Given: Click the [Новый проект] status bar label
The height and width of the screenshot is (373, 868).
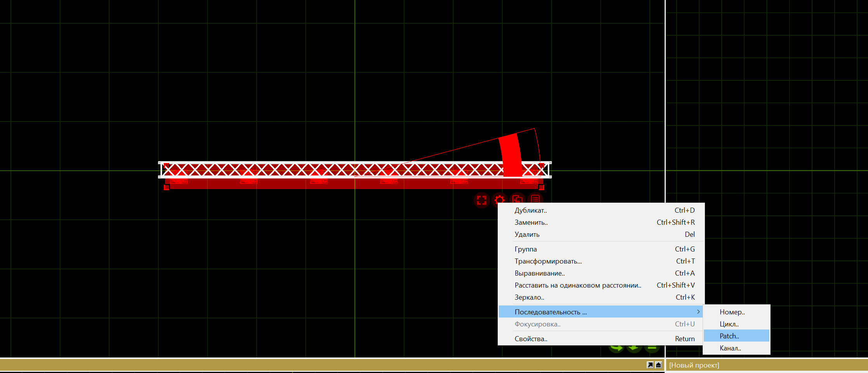Looking at the screenshot, I should click(x=694, y=365).
